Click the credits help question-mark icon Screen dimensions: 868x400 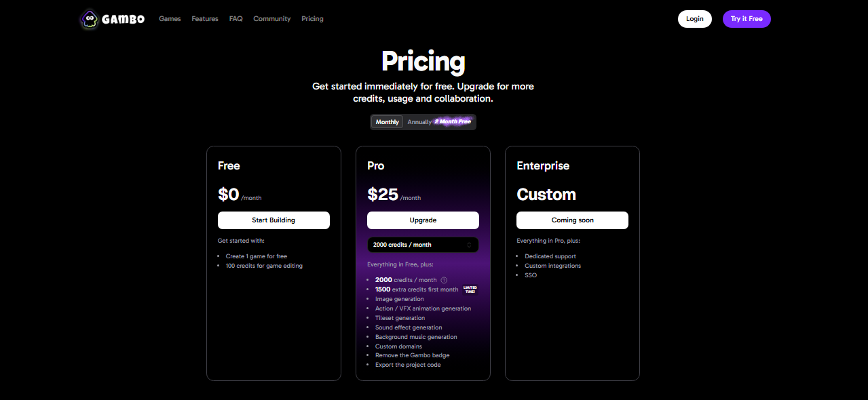(x=444, y=280)
